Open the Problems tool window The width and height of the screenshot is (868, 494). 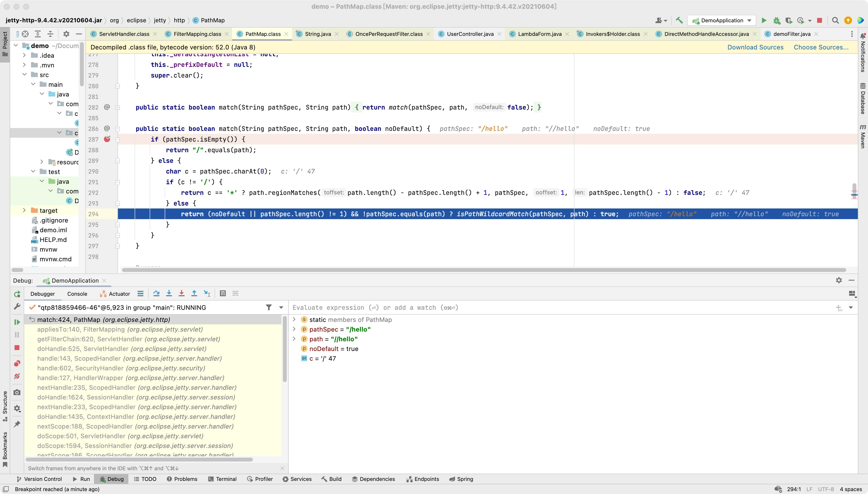(182, 479)
